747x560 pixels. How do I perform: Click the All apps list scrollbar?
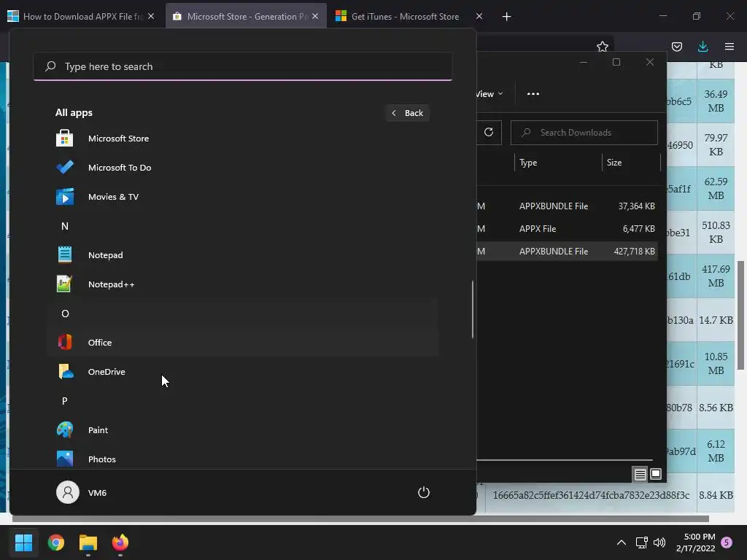coord(473,309)
